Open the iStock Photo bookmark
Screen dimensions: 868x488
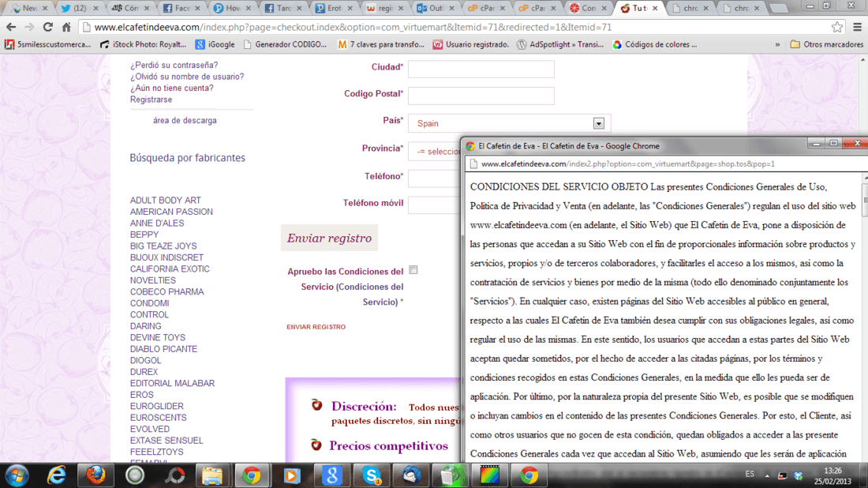pyautogui.click(x=143, y=44)
